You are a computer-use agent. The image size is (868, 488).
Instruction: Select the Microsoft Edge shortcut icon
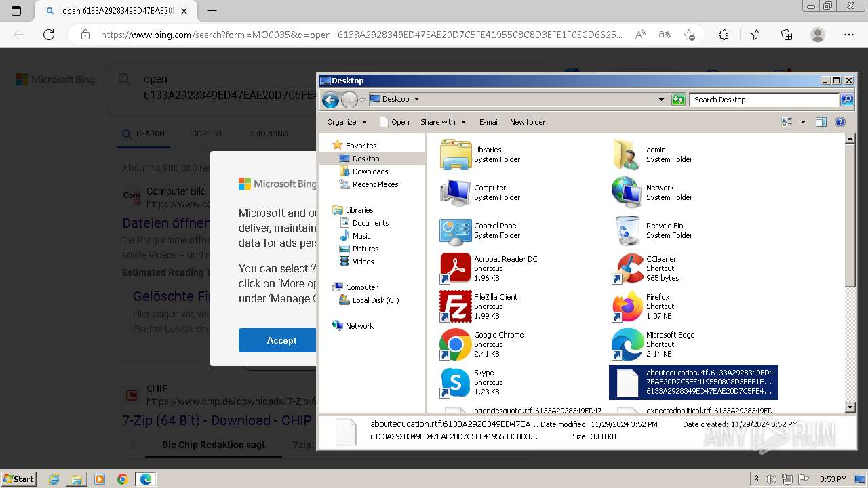pos(627,344)
